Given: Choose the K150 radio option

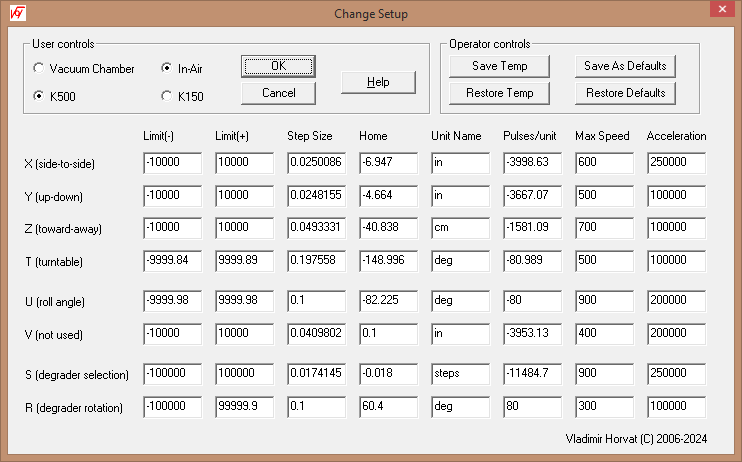Looking at the screenshot, I should (182, 97).
